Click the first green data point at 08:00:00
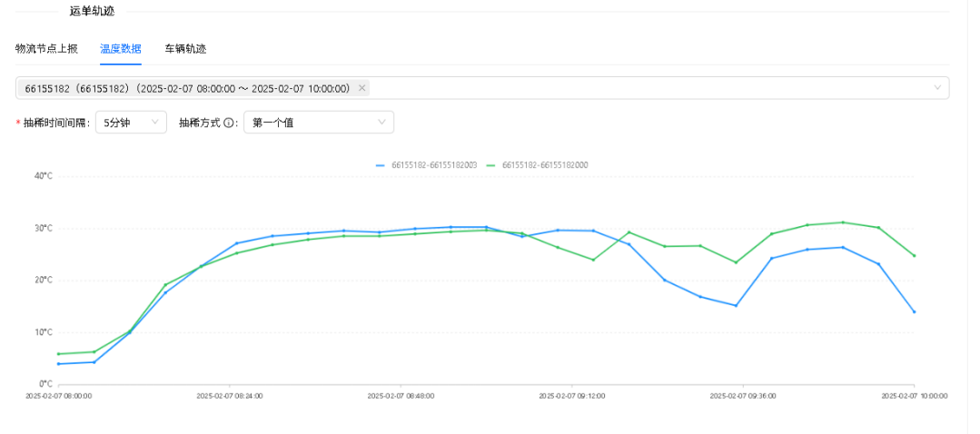Screen dimensions: 980x434 [58, 354]
